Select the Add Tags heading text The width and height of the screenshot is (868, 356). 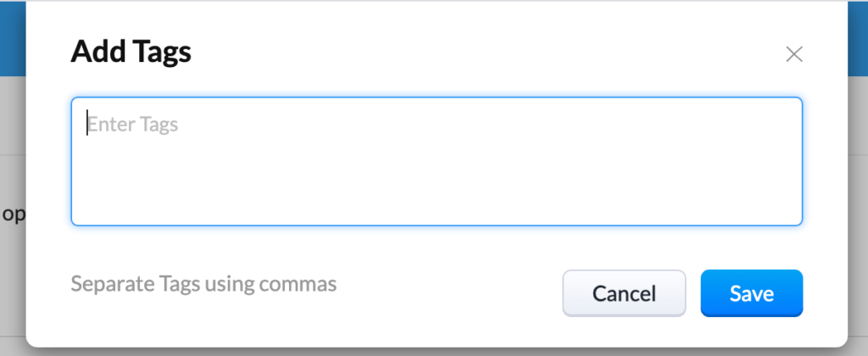point(131,53)
